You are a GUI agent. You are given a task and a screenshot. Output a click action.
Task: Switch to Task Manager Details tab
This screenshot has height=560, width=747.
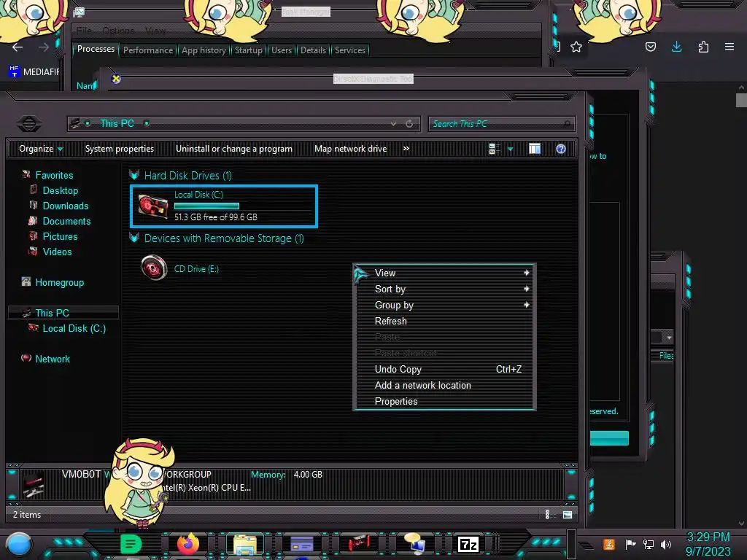313,50
